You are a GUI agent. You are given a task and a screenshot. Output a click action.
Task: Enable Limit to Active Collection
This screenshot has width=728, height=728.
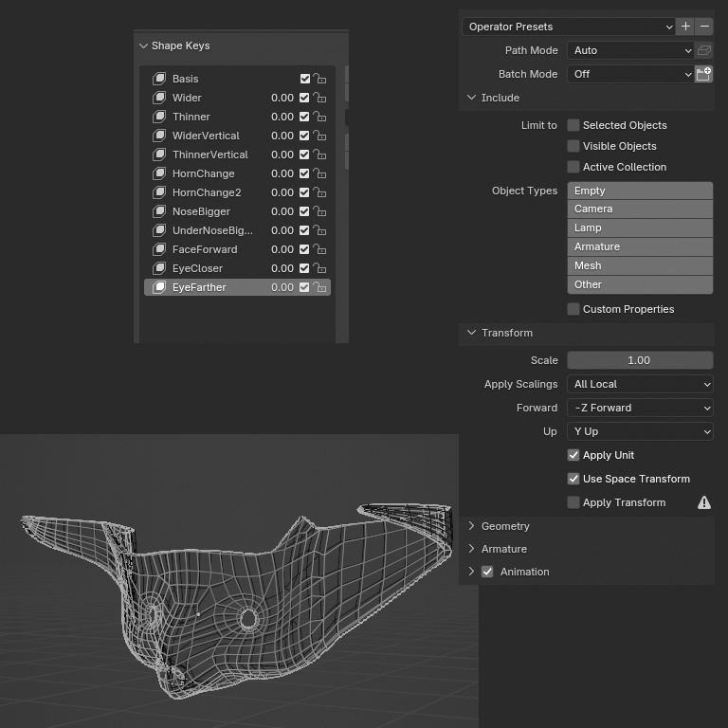coord(573,167)
